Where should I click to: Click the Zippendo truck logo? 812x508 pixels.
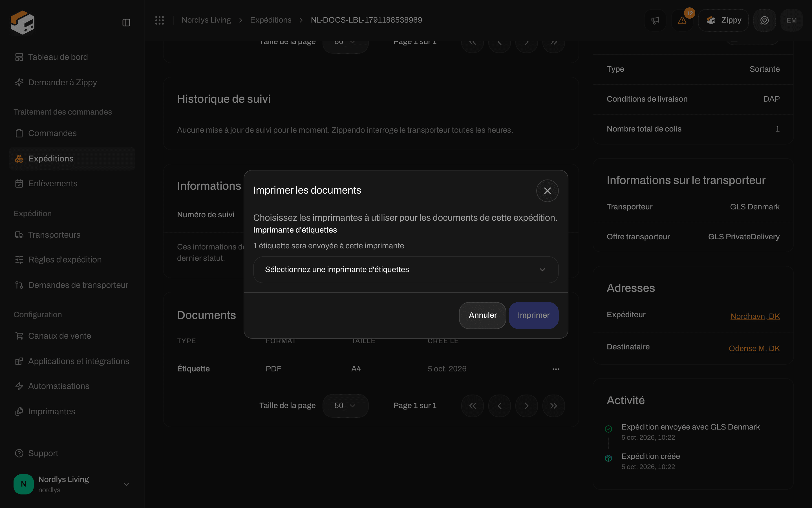(x=23, y=22)
